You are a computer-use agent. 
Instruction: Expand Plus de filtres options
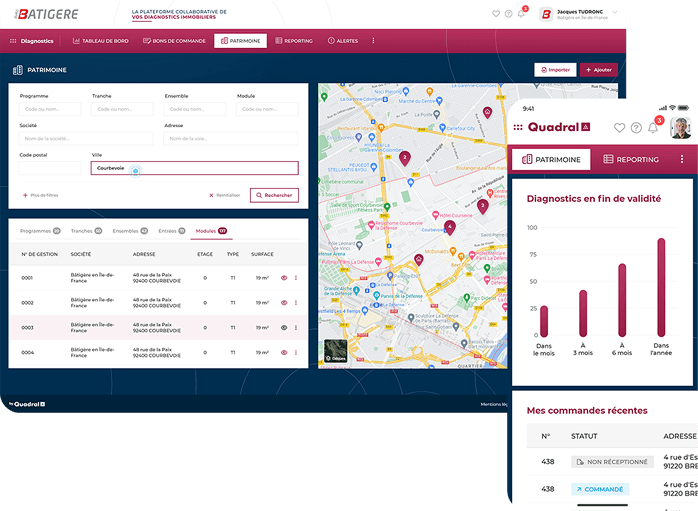pos(44,195)
